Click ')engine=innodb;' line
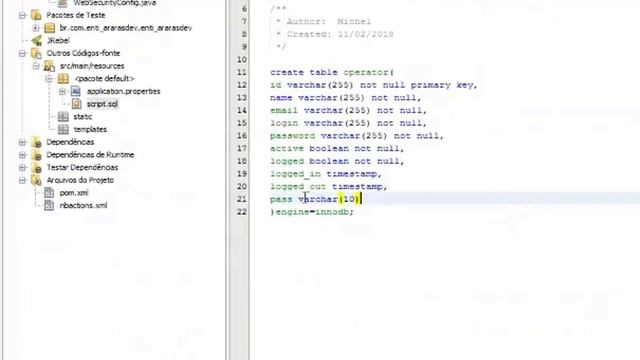Image resolution: width=640 pixels, height=360 pixels. pyautogui.click(x=312, y=212)
